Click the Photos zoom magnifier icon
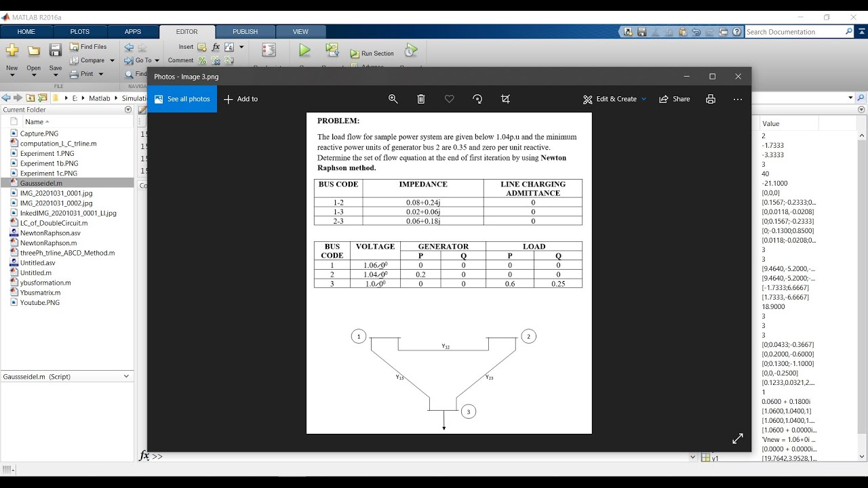Viewport: 868px width, 488px height. point(393,99)
